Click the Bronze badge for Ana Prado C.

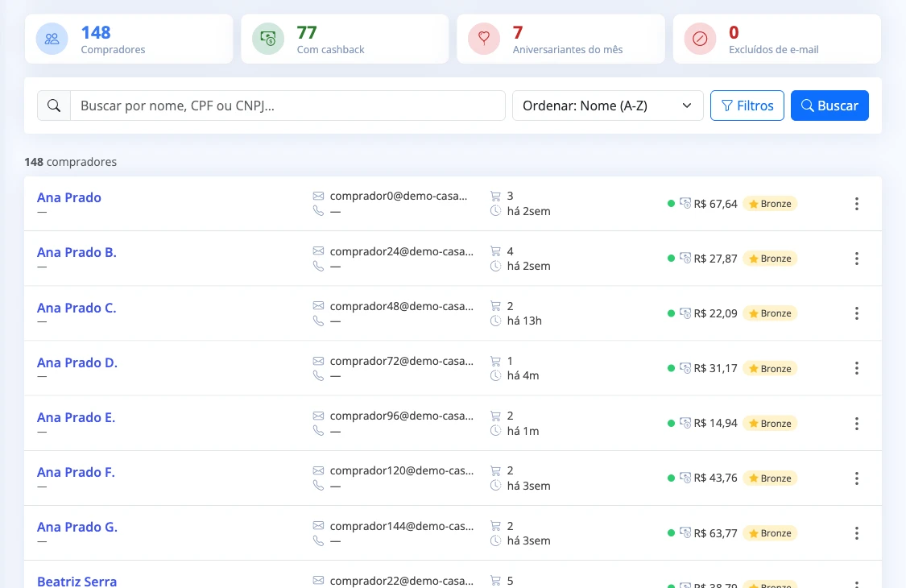pos(770,313)
